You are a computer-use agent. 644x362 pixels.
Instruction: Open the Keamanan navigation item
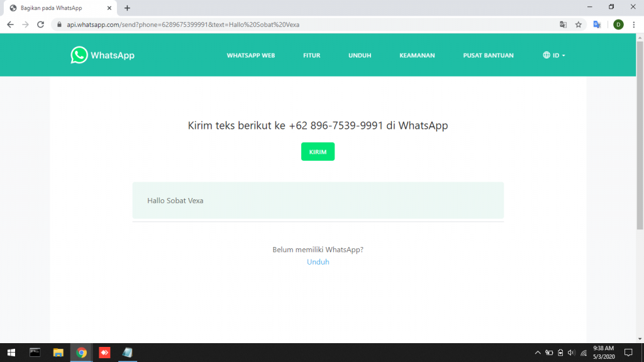[417, 55]
